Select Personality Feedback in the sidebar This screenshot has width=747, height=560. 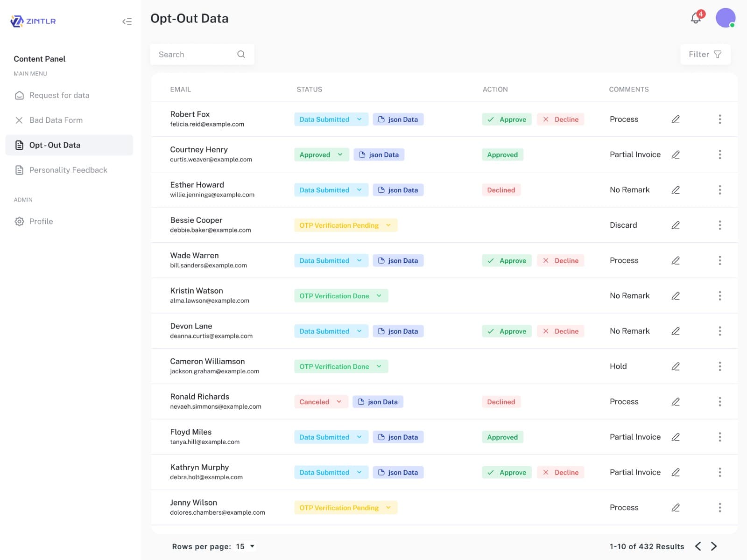click(68, 170)
